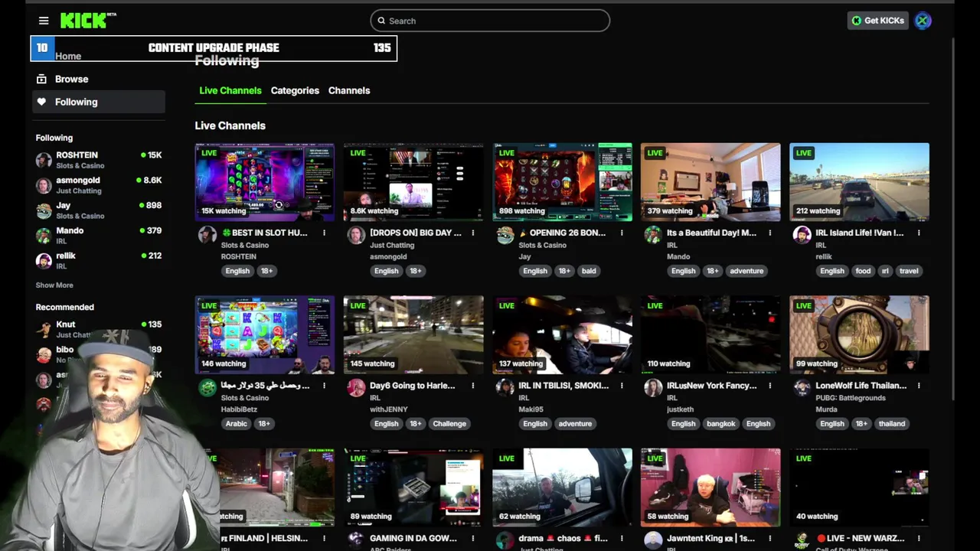Click the adventure tag on Mando's stream
Viewport: 980px width, 551px height.
click(x=746, y=271)
